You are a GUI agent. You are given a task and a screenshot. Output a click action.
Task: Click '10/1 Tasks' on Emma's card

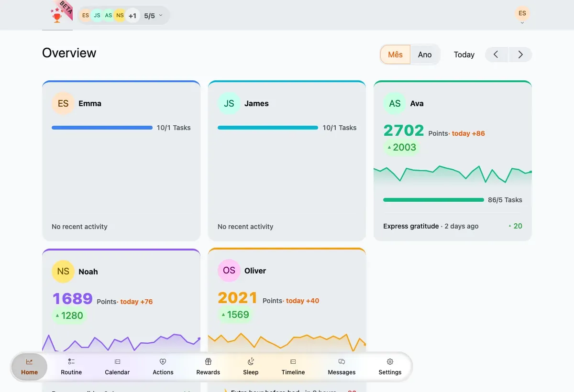[x=174, y=128]
